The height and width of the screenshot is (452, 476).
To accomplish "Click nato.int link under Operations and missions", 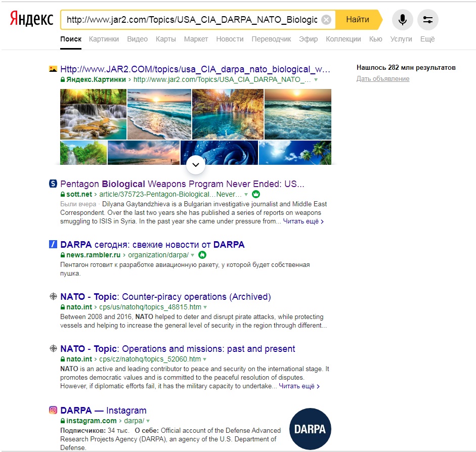I will pyautogui.click(x=79, y=359).
